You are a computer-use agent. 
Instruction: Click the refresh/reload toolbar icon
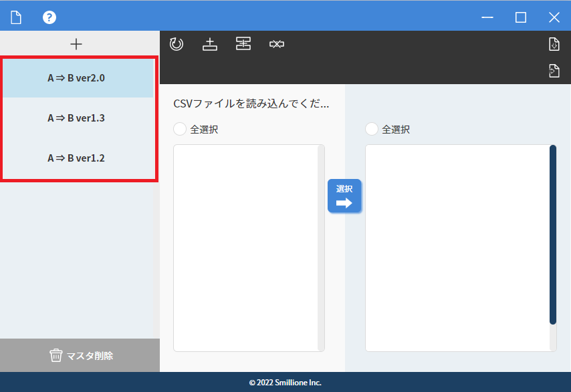(x=177, y=43)
